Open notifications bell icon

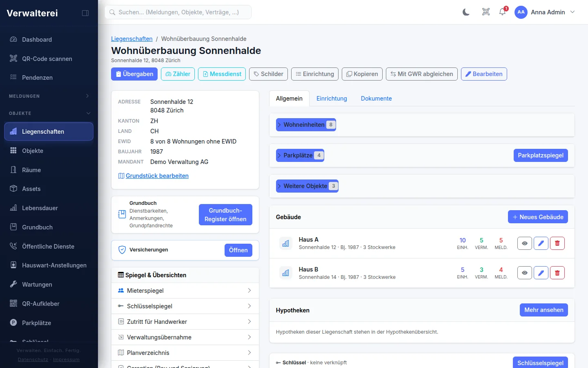click(x=503, y=12)
